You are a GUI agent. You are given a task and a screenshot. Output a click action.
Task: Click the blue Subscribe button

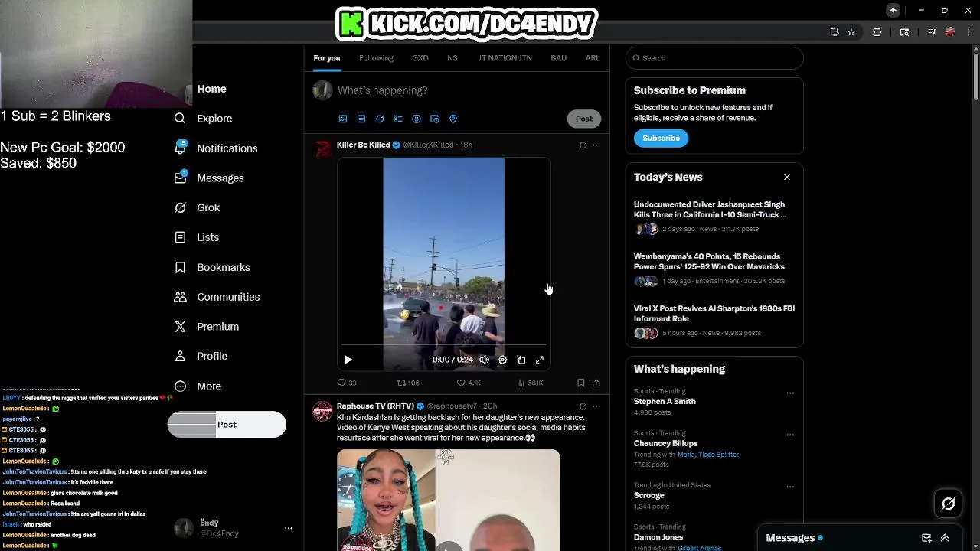point(661,139)
